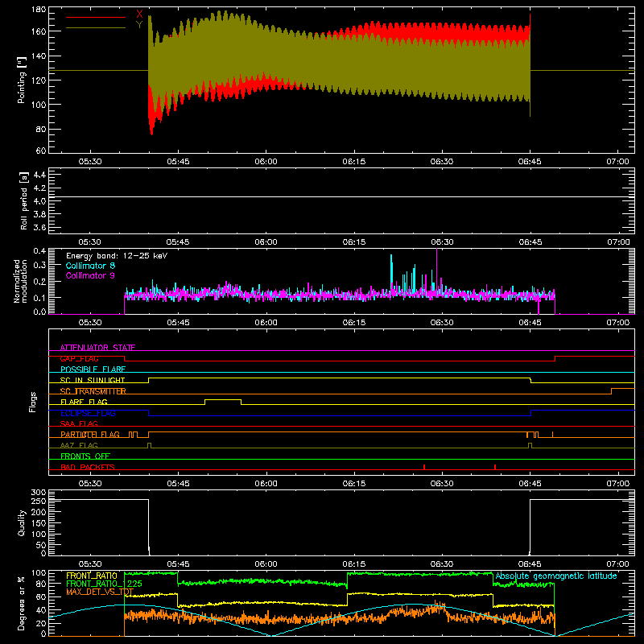The image size is (644, 644).
Task: Click the 06:00 label under Roll period plot
Action: [x=266, y=242]
